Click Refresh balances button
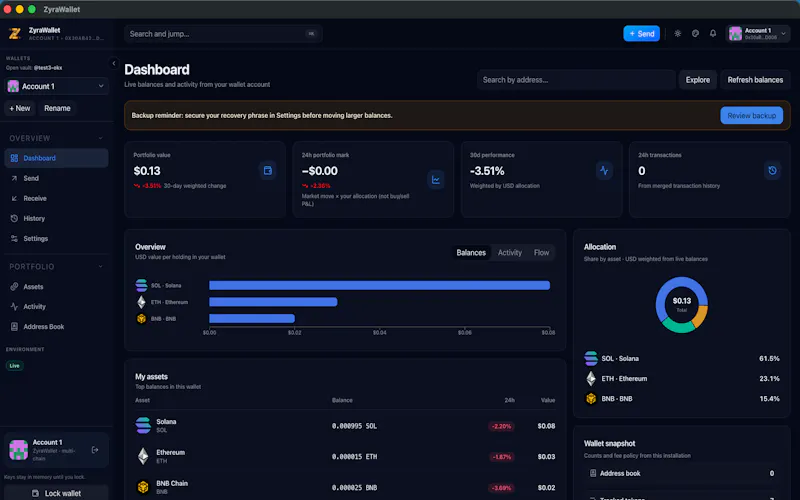This screenshot has height=500, width=800. [x=755, y=80]
